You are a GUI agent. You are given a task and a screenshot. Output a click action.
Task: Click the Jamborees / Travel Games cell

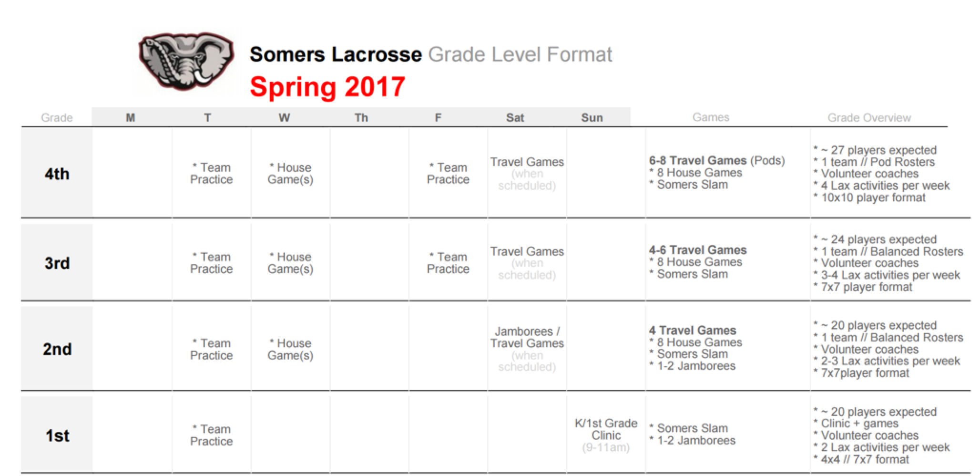pos(527,338)
